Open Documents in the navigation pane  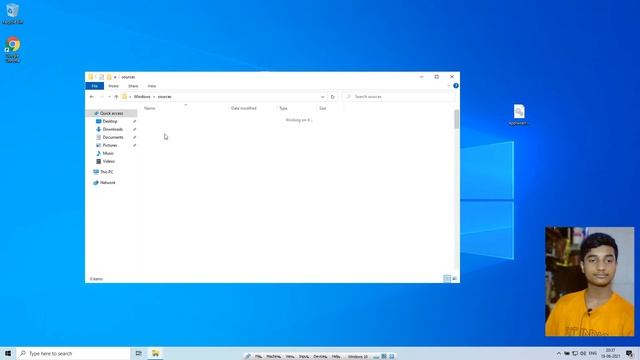[x=113, y=137]
